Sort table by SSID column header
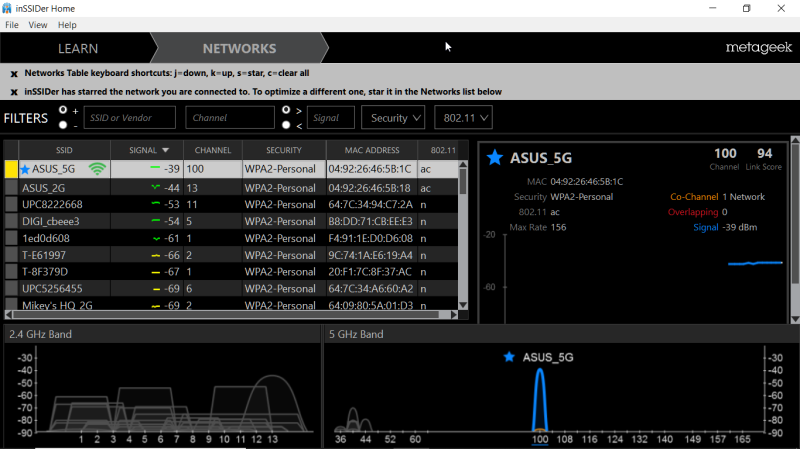Image resolution: width=800 pixels, height=449 pixels. coord(64,151)
